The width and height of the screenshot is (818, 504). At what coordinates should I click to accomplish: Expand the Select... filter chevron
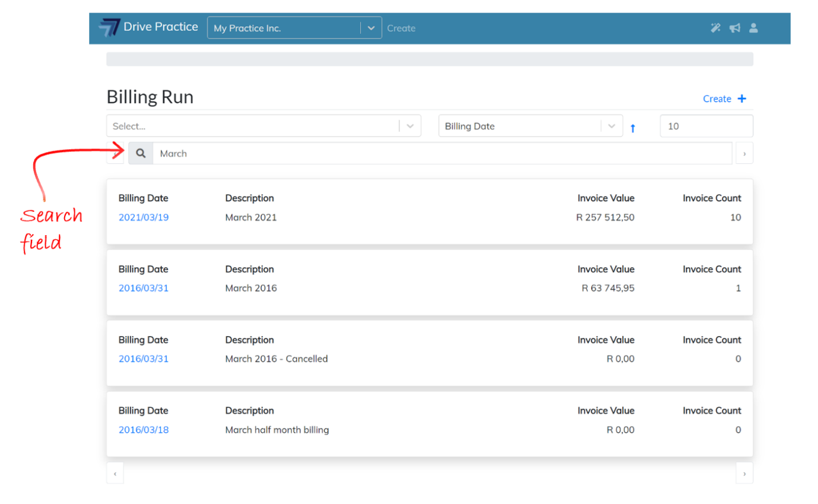pos(410,126)
